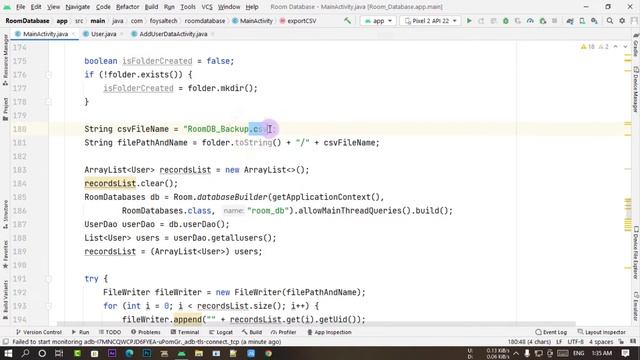
Task: Open the Problems tool window
Action: tap(146, 332)
